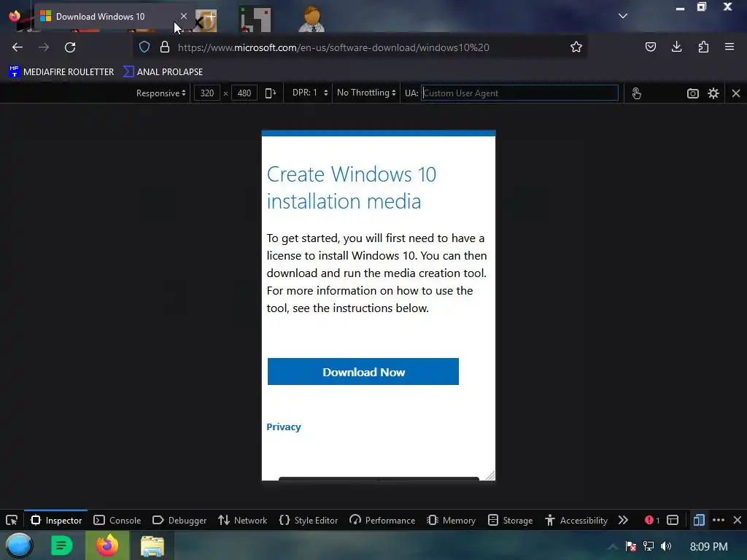Open Responsive Design Mode settings gear
The image size is (747, 560).
713,93
